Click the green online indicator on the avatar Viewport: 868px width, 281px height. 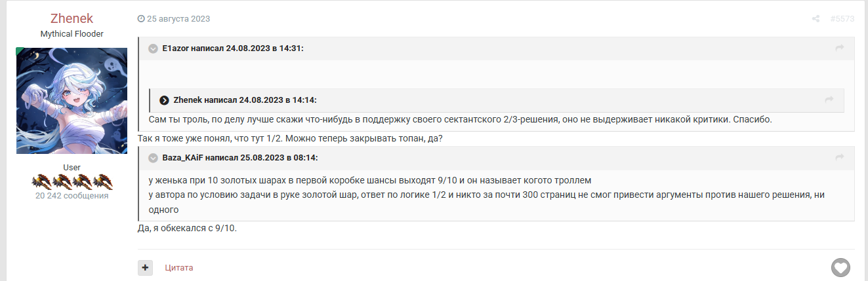coord(20,50)
